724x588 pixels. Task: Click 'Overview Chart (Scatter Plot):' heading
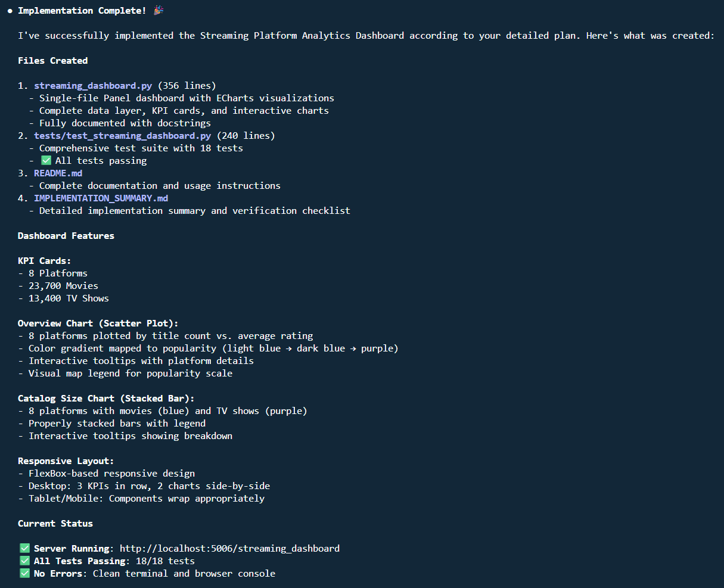(x=98, y=323)
